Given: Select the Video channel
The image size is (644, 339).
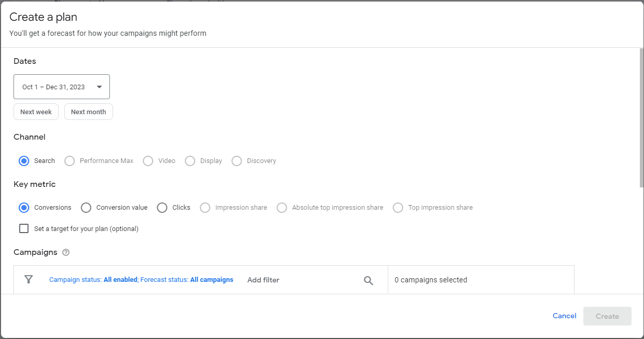Looking at the screenshot, I should 148,160.
